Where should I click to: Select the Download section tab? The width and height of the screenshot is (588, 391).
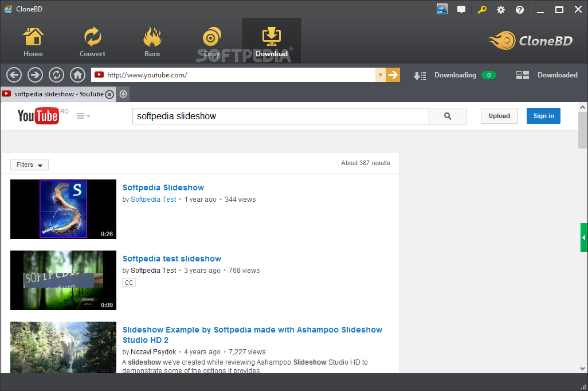tap(272, 41)
